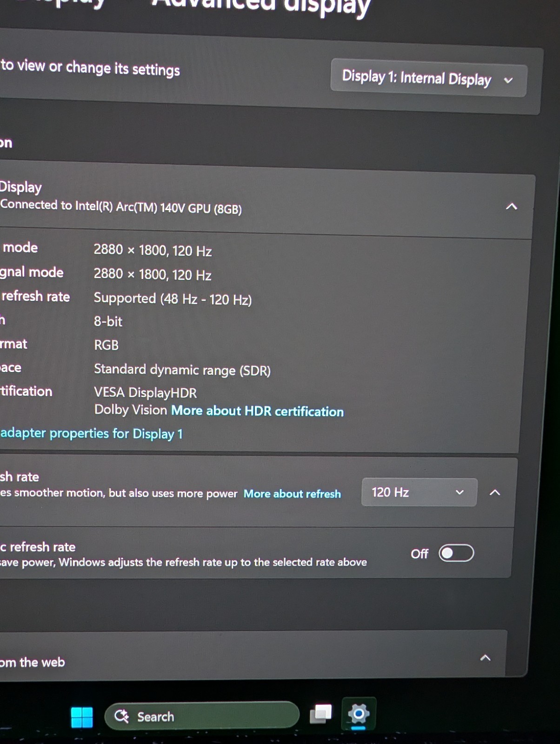
Task: Click the Settings gear taskbar icon
Action: [359, 714]
